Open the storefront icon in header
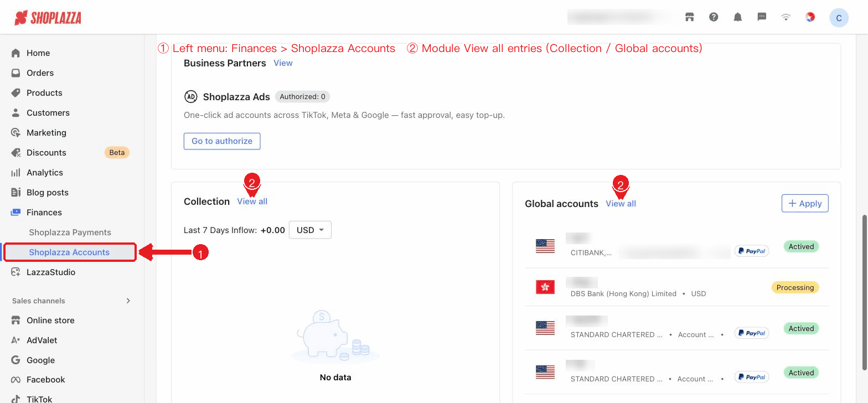 tap(689, 17)
